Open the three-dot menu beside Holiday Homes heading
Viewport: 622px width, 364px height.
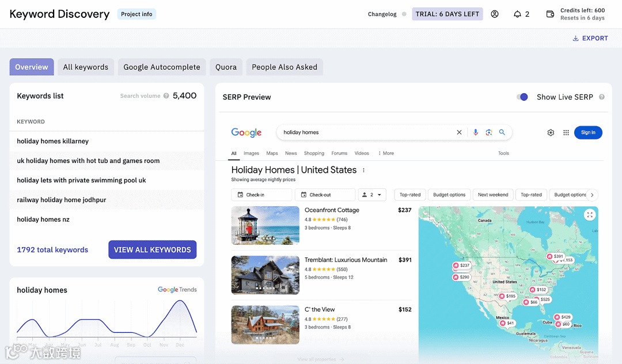click(363, 170)
